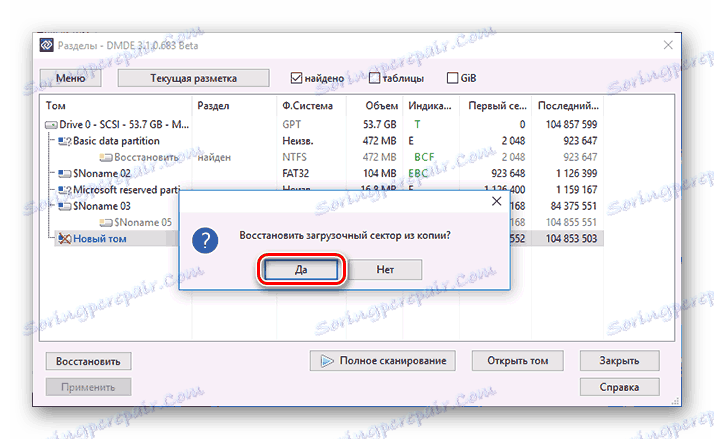Image resolution: width=714 pixels, height=439 pixels.
Task: Click the FAT32 file system cell
Action: (x=296, y=174)
